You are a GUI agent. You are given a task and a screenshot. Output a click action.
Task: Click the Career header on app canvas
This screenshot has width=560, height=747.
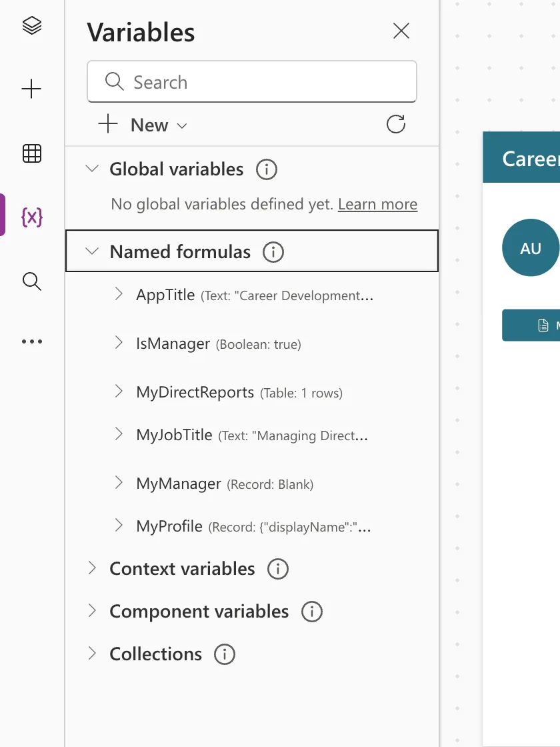(x=521, y=157)
